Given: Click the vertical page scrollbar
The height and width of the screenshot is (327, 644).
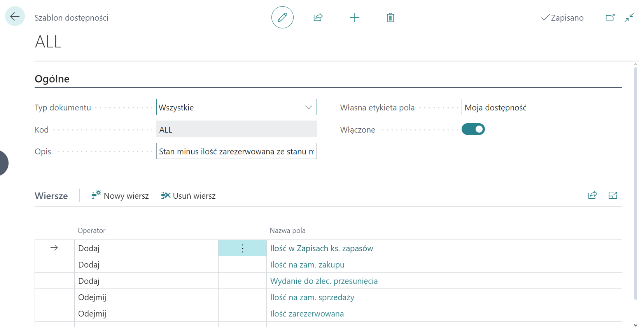Looking at the screenshot, I should (x=635, y=183).
